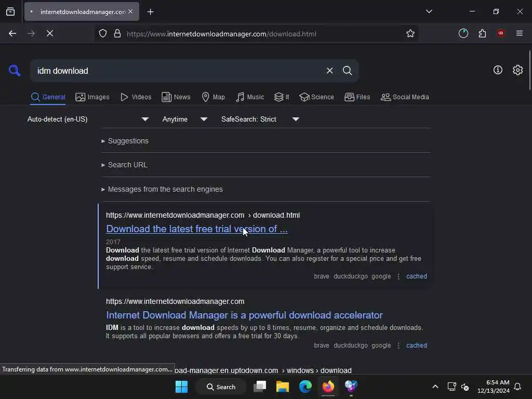Expand Messages from the search engines

pos(162,189)
